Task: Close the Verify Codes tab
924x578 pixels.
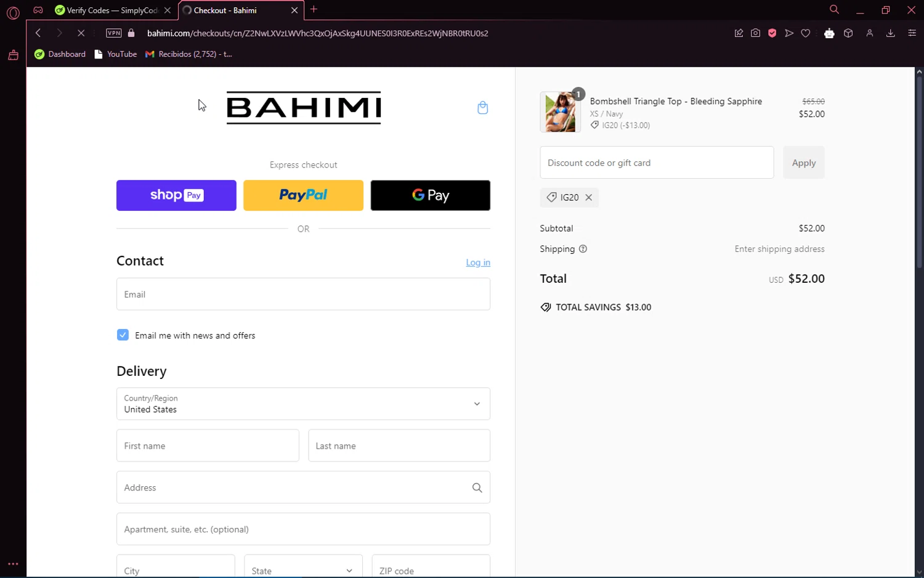Action: 168,10
